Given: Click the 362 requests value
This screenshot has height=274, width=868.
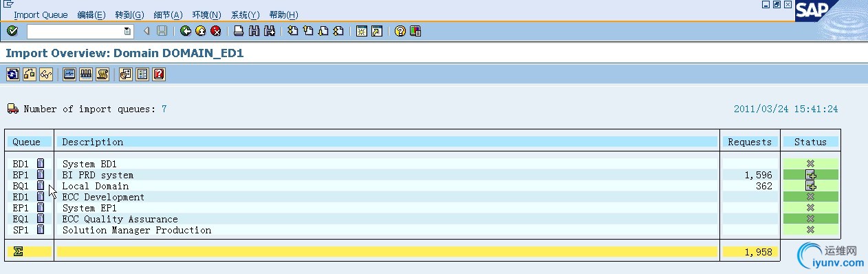Looking at the screenshot, I should click(x=763, y=186).
